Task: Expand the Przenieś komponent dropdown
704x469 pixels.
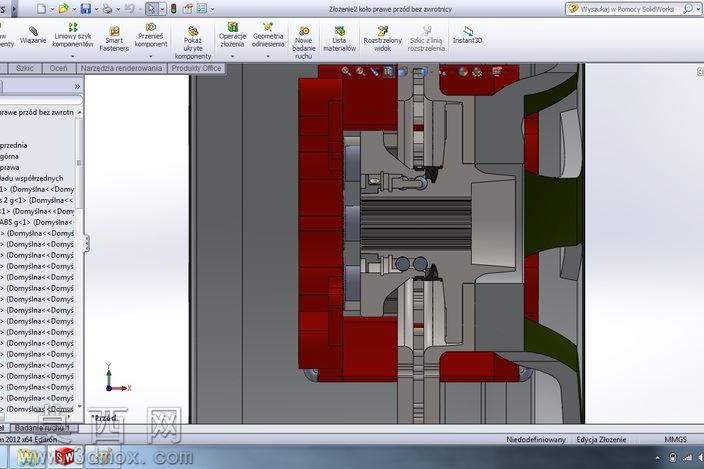Action: 151,57
